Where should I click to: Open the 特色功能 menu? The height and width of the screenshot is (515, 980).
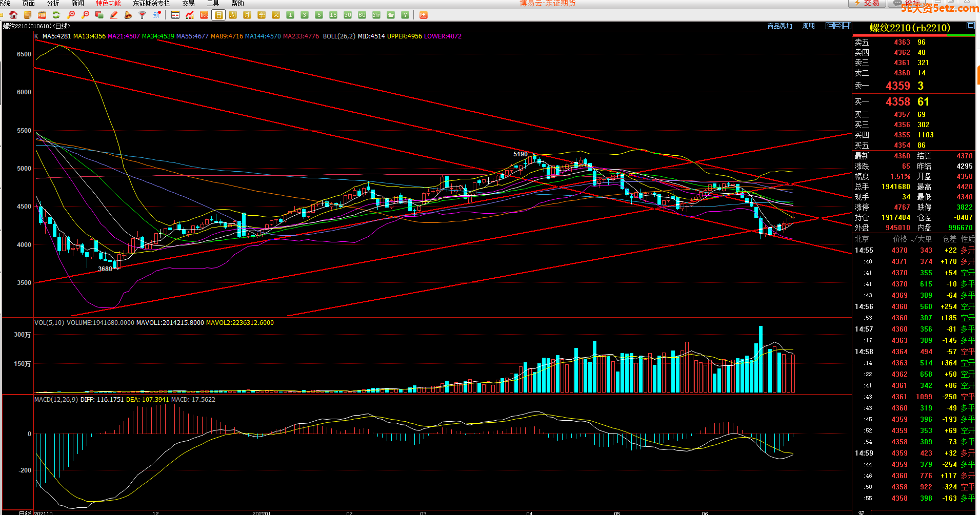tap(108, 4)
